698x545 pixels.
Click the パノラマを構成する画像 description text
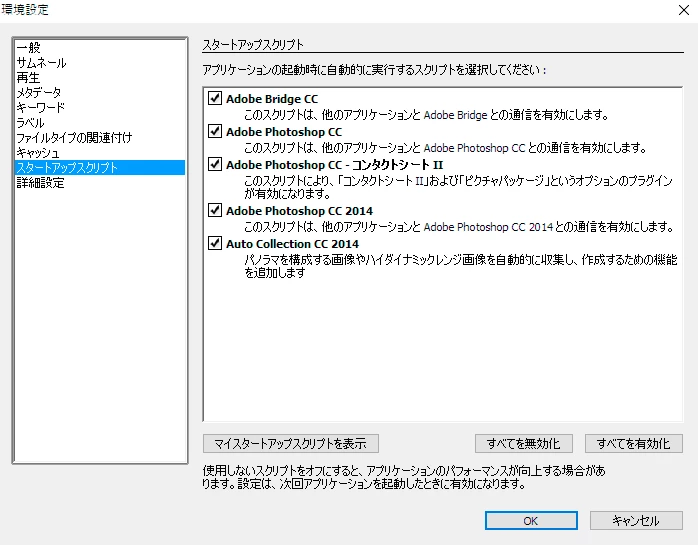click(x=461, y=266)
